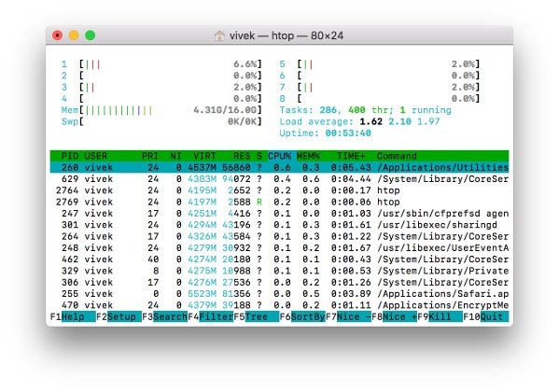This screenshot has height=392, width=559.
Task: Select the Safari process row PID 255
Action: coord(280,294)
